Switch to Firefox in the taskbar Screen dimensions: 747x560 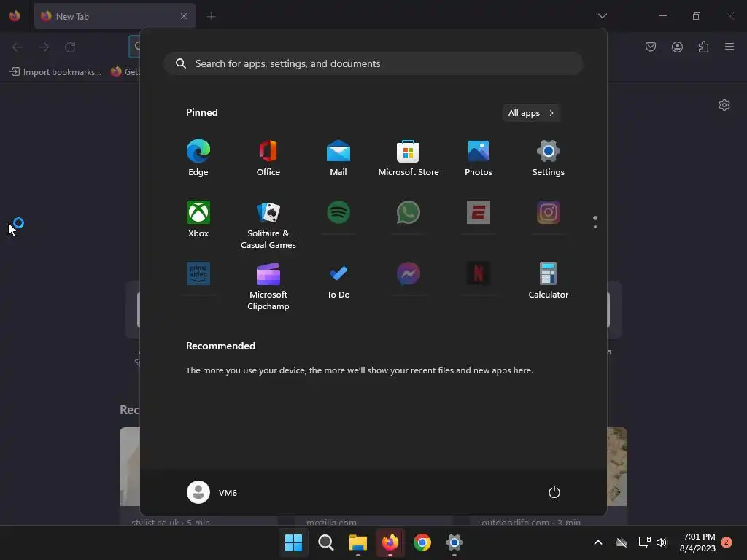coord(390,542)
